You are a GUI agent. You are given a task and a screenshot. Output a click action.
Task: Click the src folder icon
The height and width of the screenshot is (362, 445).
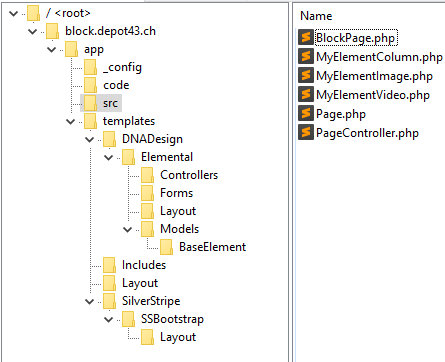click(91, 103)
